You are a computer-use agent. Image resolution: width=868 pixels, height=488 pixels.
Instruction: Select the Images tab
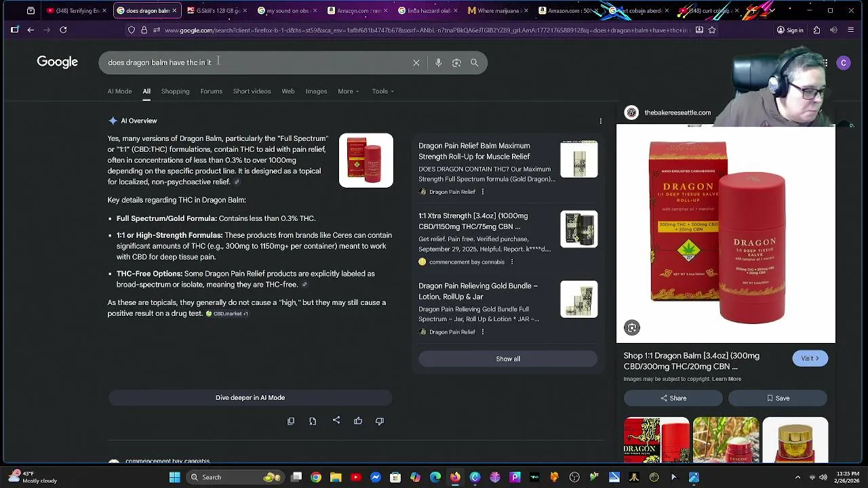tap(316, 91)
